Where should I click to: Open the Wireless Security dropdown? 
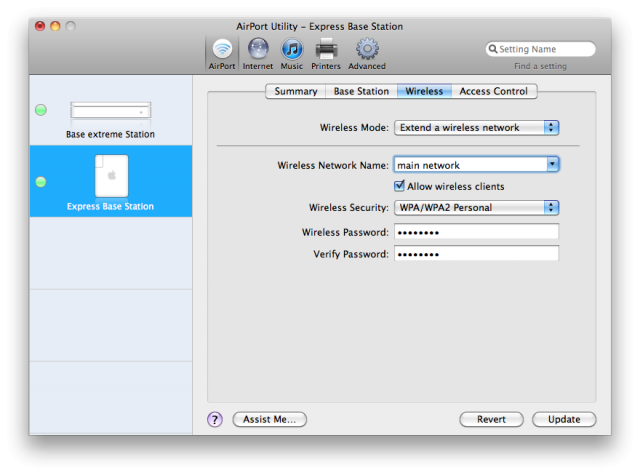point(476,208)
